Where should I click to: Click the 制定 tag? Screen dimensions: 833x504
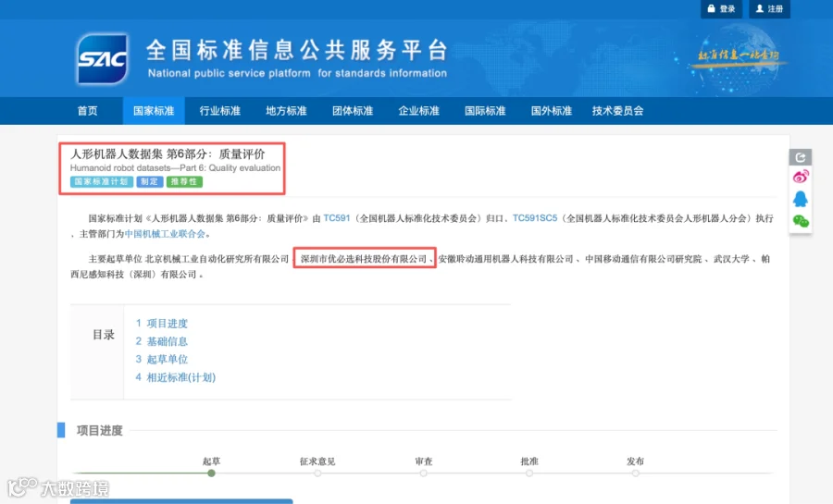tap(149, 181)
